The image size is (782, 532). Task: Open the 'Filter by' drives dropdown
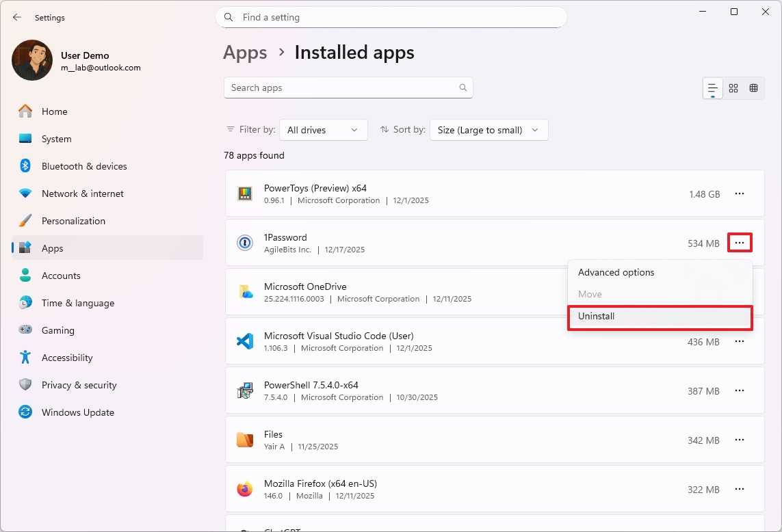tap(323, 129)
